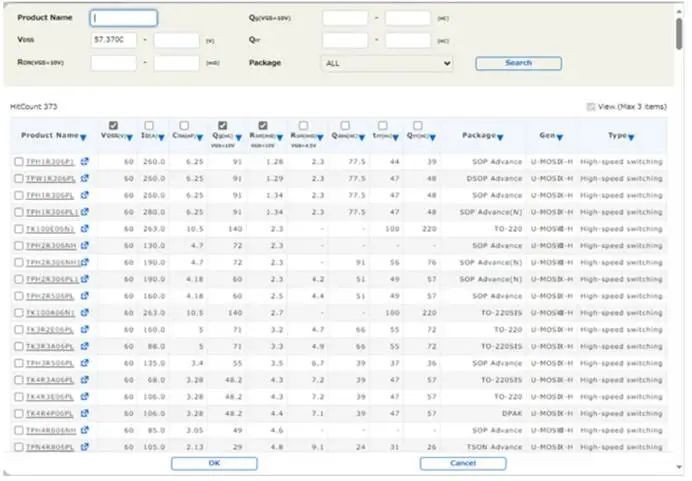Sort by Type column arrow
The image size is (692, 481).
click(631, 138)
